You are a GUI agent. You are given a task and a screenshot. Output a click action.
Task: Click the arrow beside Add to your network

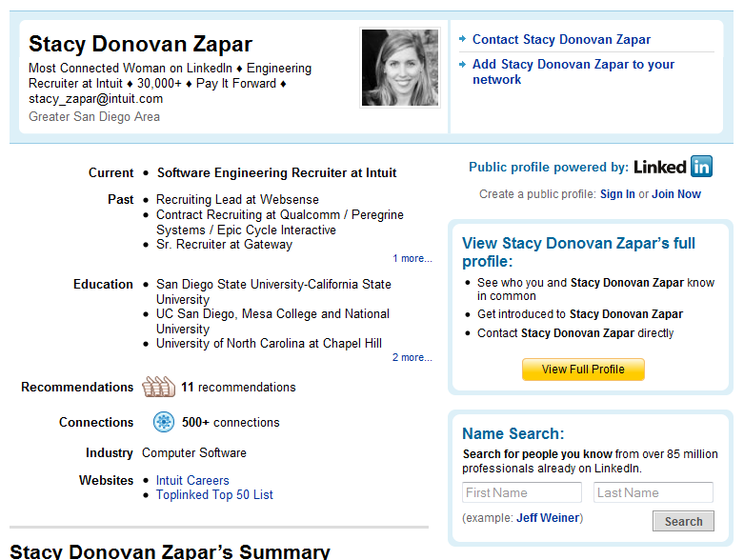coord(462,65)
